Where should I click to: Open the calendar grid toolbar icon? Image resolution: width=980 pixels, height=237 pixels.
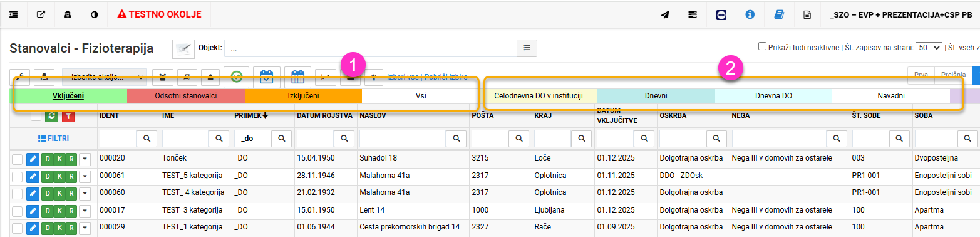coord(297,76)
